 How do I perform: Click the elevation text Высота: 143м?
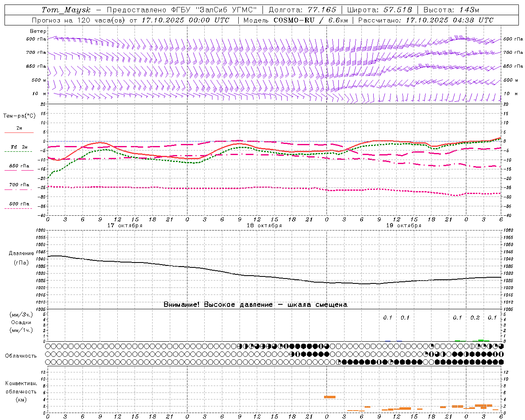pos(452,10)
